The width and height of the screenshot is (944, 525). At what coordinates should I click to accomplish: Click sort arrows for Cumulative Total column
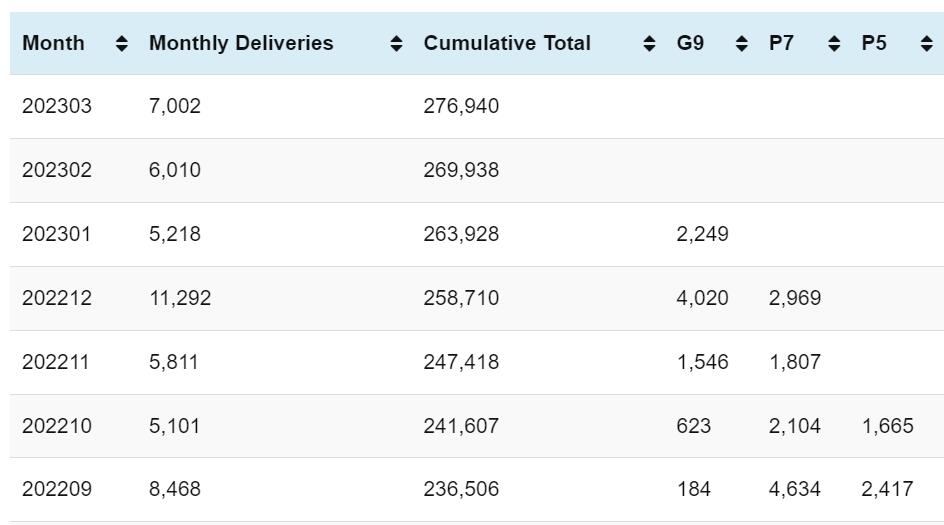(650, 44)
